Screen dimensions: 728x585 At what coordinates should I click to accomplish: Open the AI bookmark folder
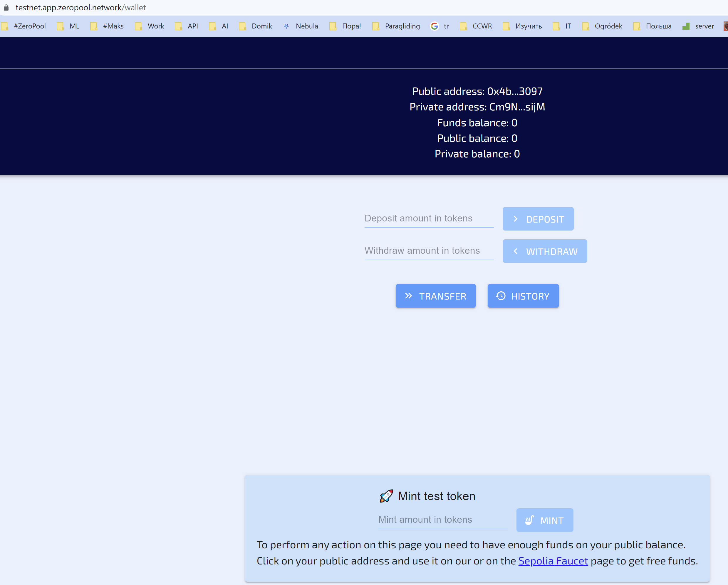(x=219, y=26)
